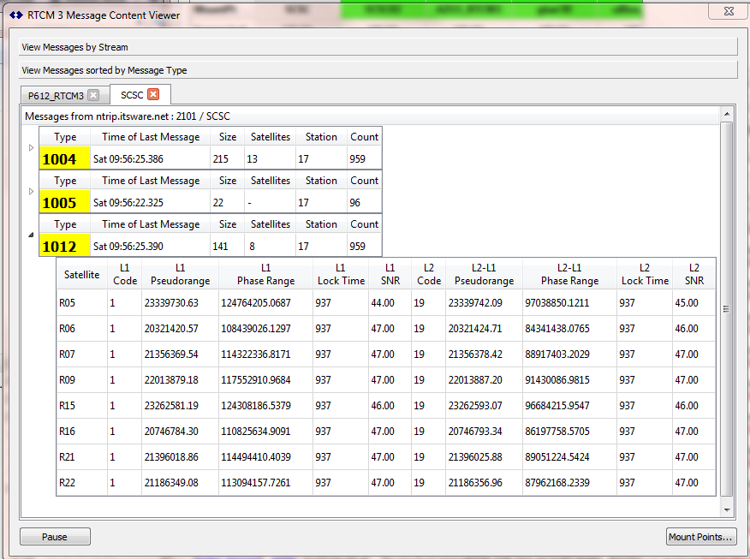Viewport: 750px width, 560px height.
Task: Click the L1 Pseudorange column header
Action: (x=181, y=274)
